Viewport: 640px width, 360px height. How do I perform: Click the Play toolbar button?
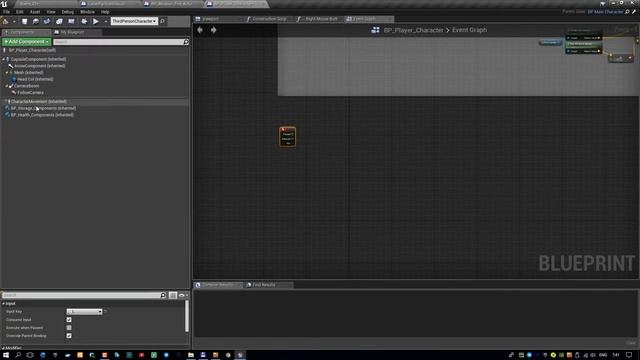tap(96, 21)
